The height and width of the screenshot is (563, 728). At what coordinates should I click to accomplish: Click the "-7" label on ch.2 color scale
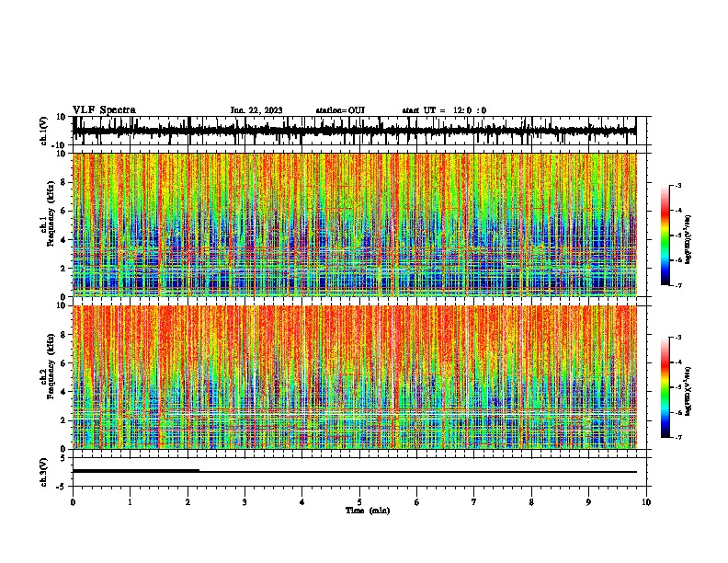pos(678,438)
